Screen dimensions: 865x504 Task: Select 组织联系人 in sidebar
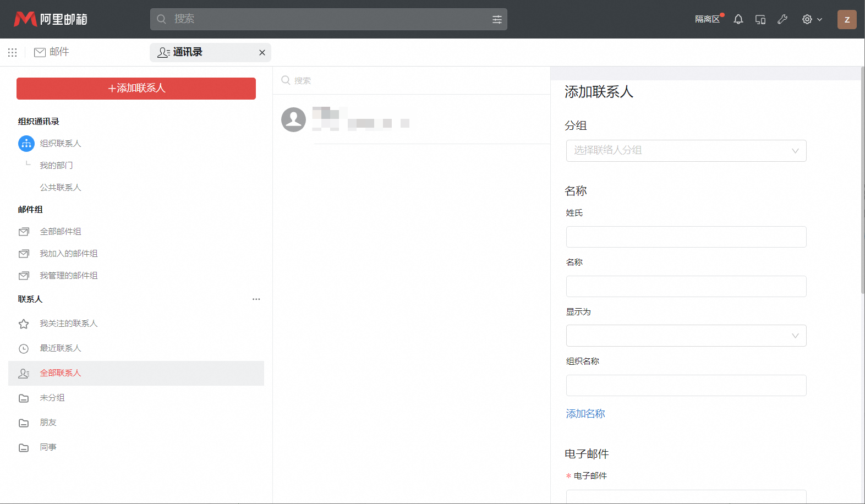[x=60, y=144]
